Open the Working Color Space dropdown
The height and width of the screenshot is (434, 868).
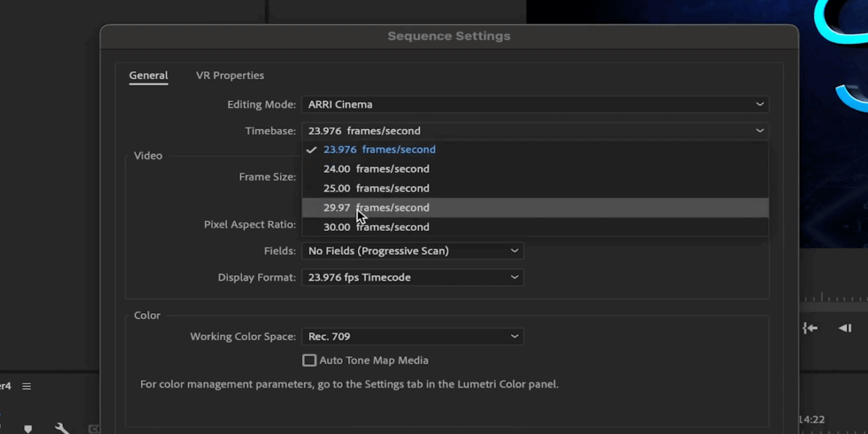coord(412,336)
